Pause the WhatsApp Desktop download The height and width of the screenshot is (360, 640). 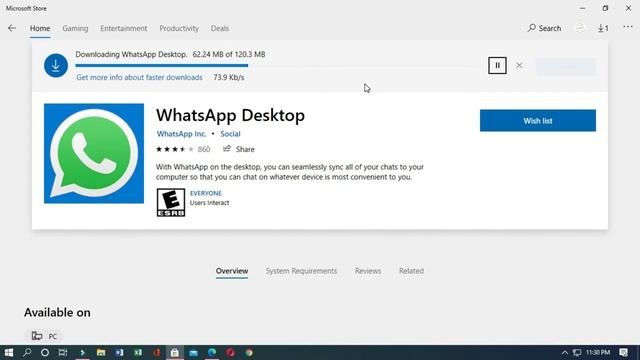497,65
